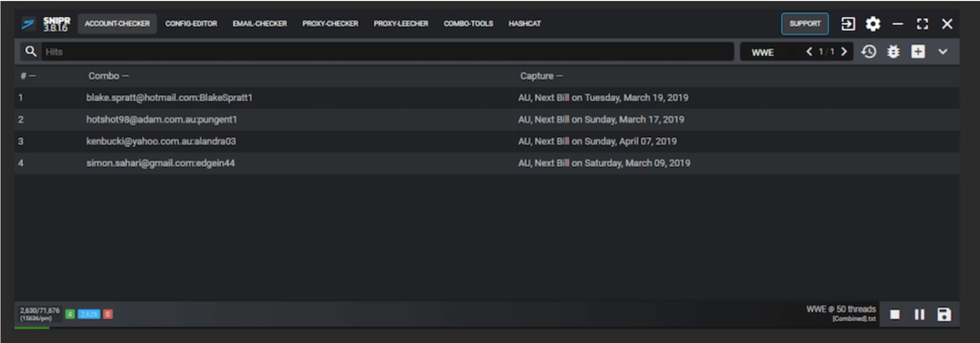The height and width of the screenshot is (343, 980).
Task: Expand the chevron-down menu in toolbar
Action: click(x=943, y=52)
